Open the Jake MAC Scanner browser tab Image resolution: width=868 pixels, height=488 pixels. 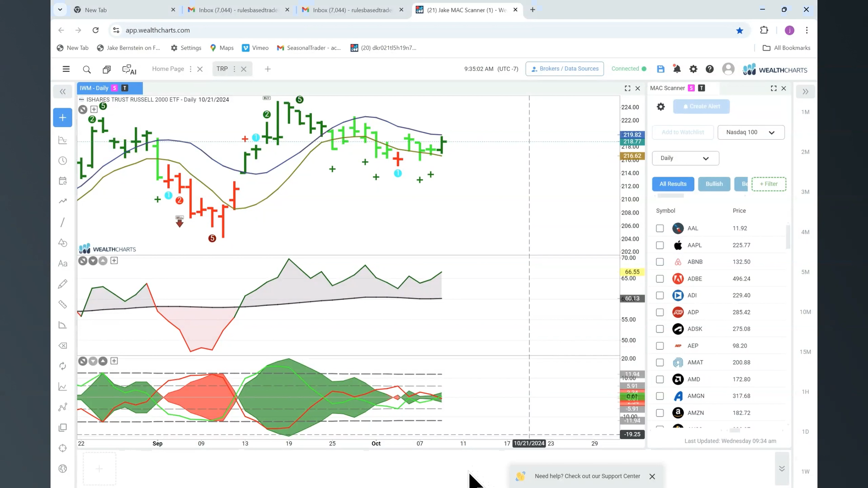pos(467,10)
